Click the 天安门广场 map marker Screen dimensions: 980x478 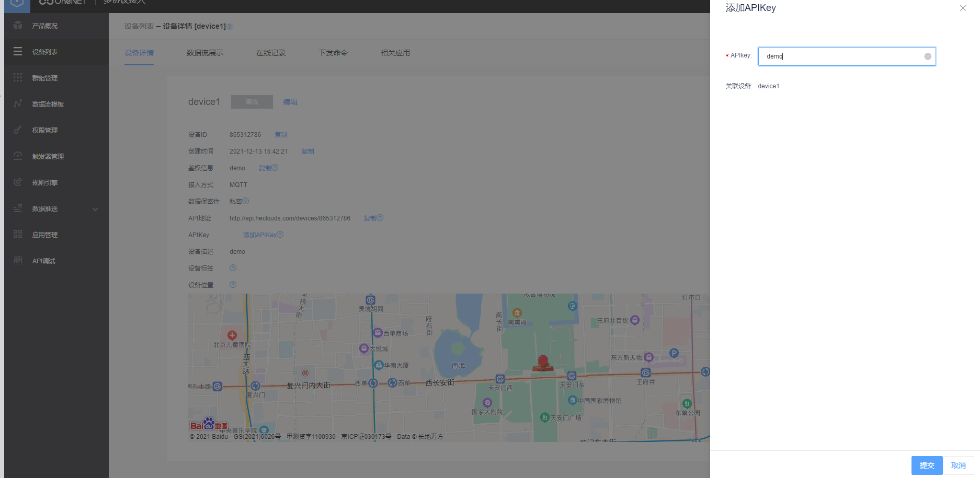click(544, 417)
